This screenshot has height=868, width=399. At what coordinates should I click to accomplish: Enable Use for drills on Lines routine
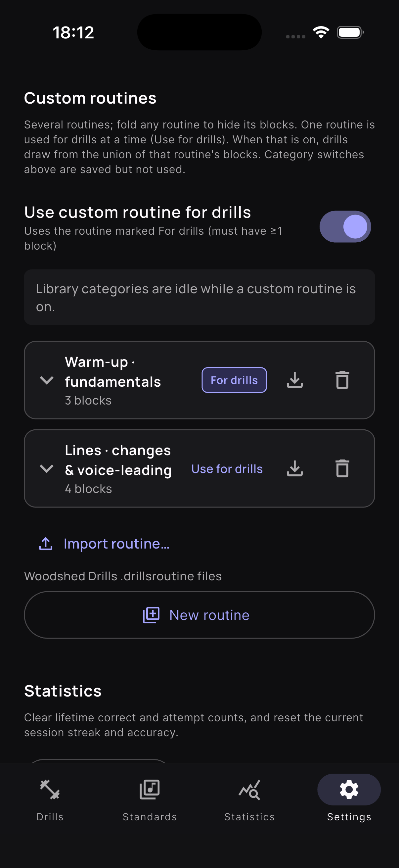pos(227,469)
